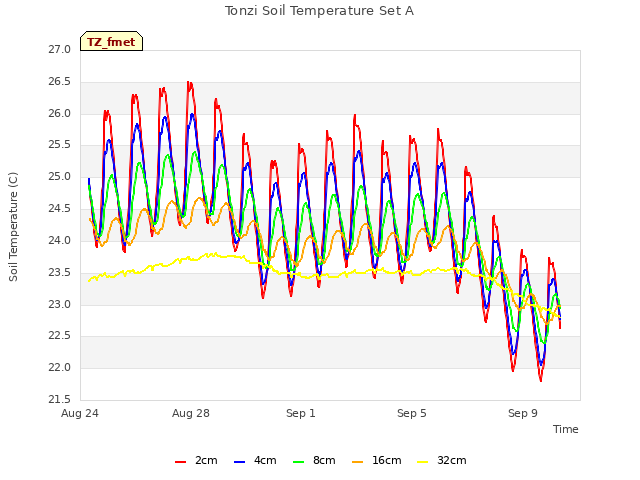The width and height of the screenshot is (640, 480).
Task: Click the 23.0 y-axis tick label
Action: point(60,304)
